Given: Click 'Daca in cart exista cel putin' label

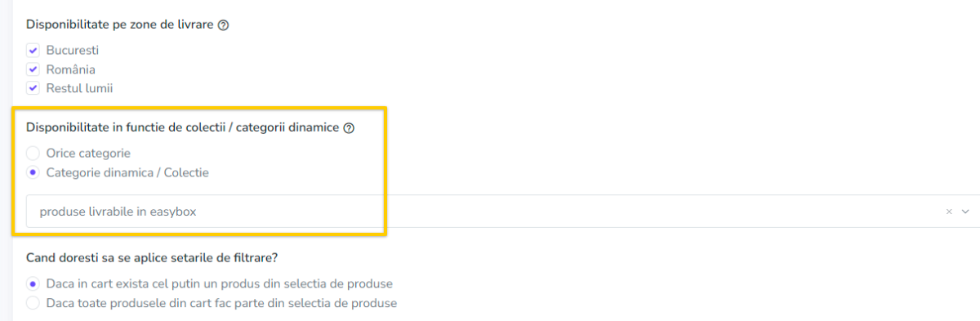Looking at the screenshot, I should (x=220, y=283).
